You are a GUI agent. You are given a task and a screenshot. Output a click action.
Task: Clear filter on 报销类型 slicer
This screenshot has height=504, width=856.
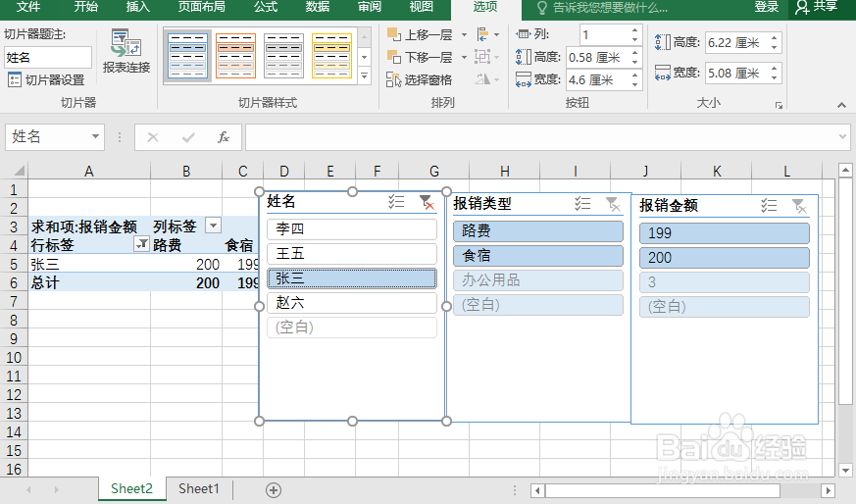(613, 204)
